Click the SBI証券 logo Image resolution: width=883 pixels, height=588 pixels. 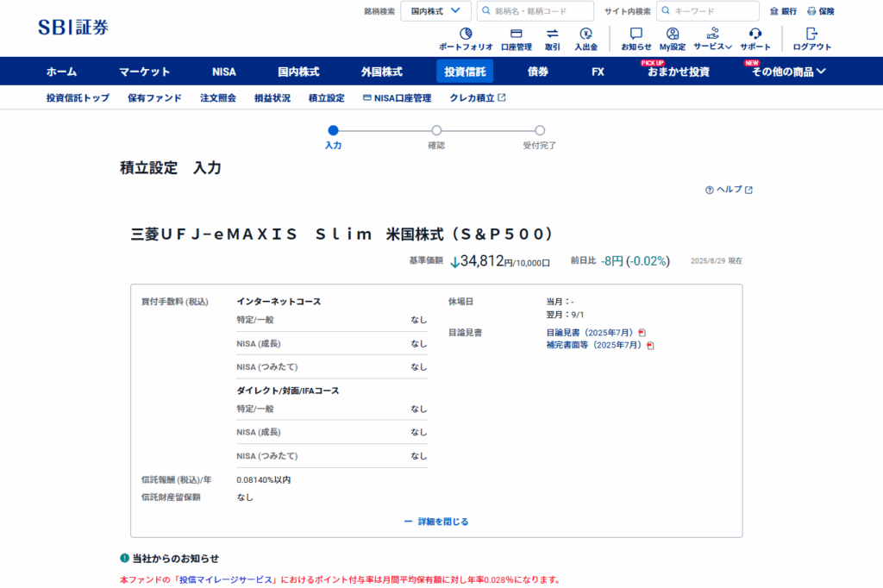pyautogui.click(x=73, y=27)
